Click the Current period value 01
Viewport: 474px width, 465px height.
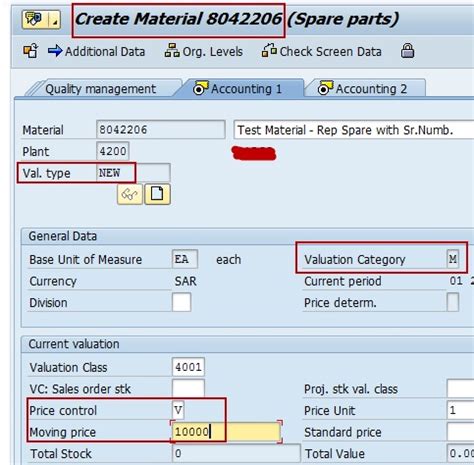click(456, 281)
